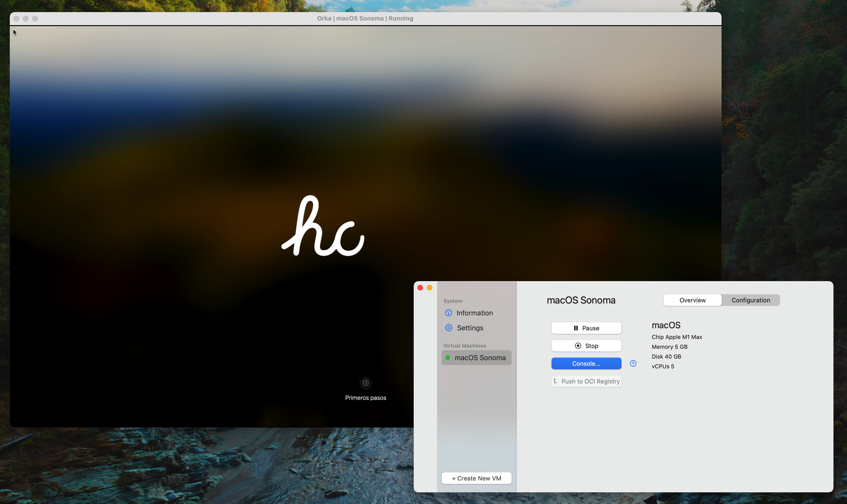Click the help question-mark icon beside Console
This screenshot has height=504, width=847.
click(633, 363)
